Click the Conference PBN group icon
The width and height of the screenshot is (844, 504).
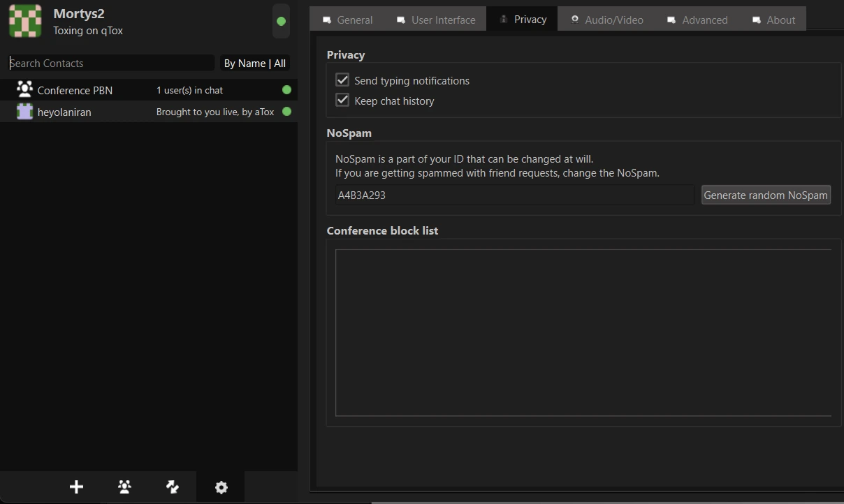(24, 89)
